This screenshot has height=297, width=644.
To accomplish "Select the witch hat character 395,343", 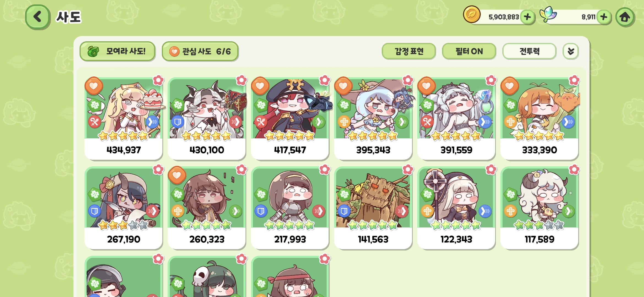I will tap(373, 119).
